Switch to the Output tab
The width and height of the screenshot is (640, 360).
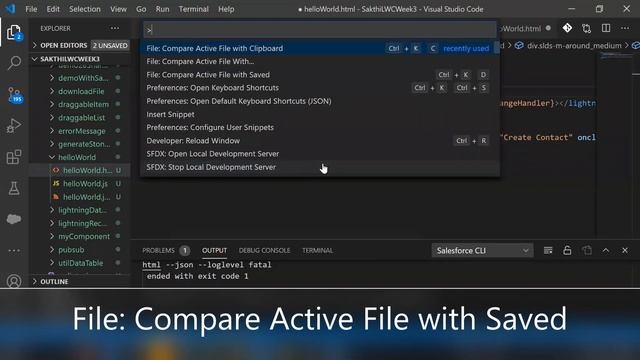click(214, 250)
